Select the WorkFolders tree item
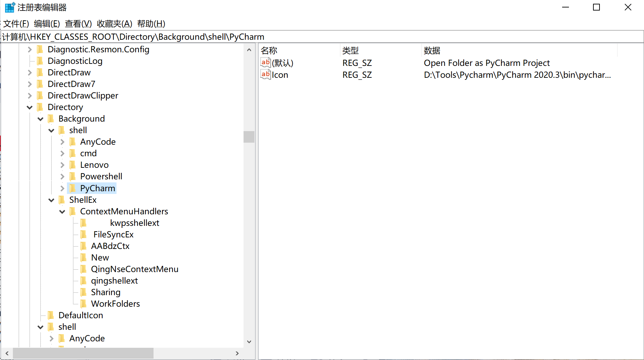This screenshot has height=360, width=644. [x=115, y=304]
